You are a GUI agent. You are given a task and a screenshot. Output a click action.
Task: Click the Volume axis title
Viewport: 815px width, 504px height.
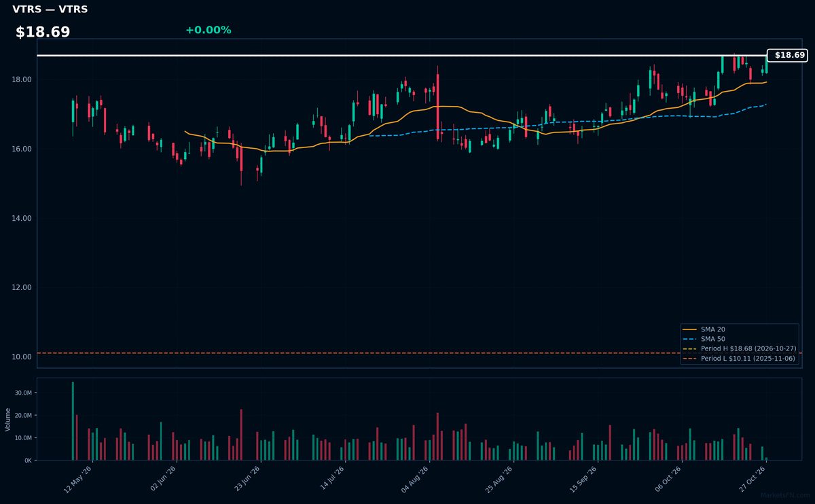tap(8, 419)
